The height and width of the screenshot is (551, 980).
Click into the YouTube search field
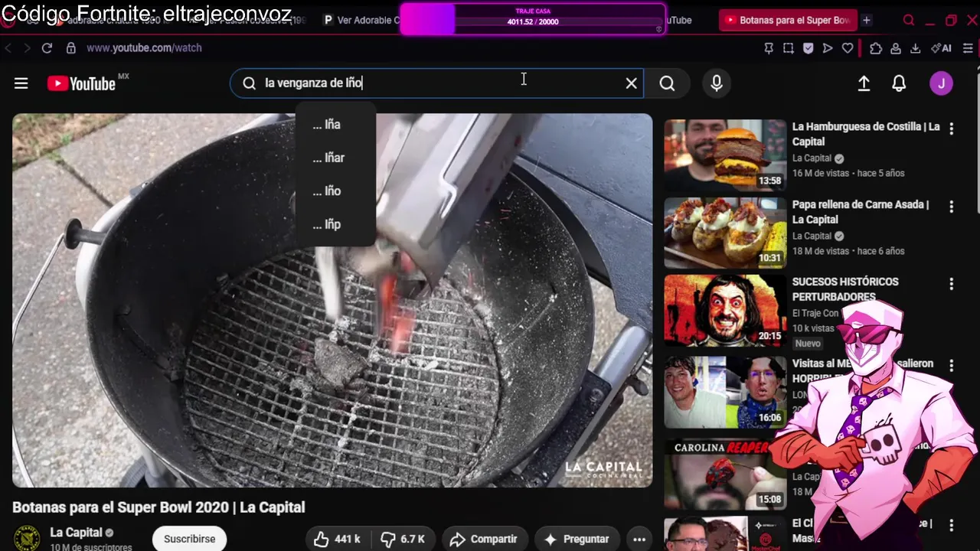[436, 83]
